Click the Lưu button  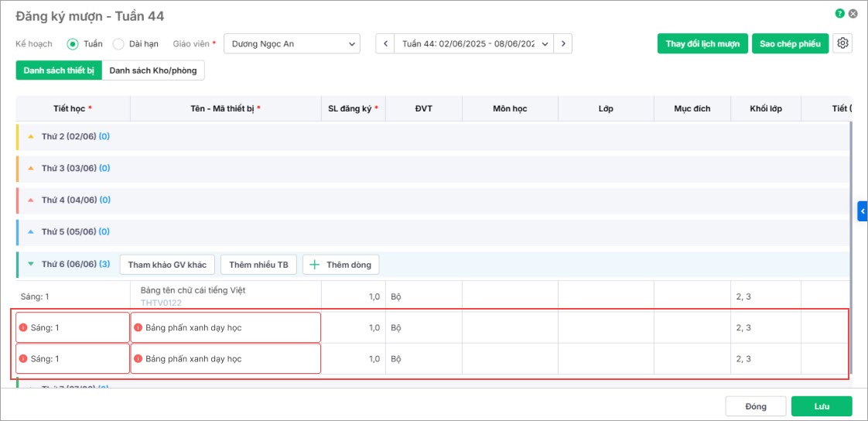(x=821, y=406)
